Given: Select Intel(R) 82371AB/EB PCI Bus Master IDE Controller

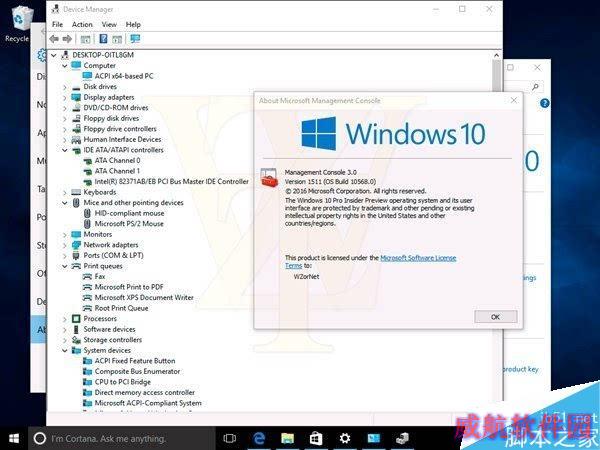Looking at the screenshot, I should (172, 181).
